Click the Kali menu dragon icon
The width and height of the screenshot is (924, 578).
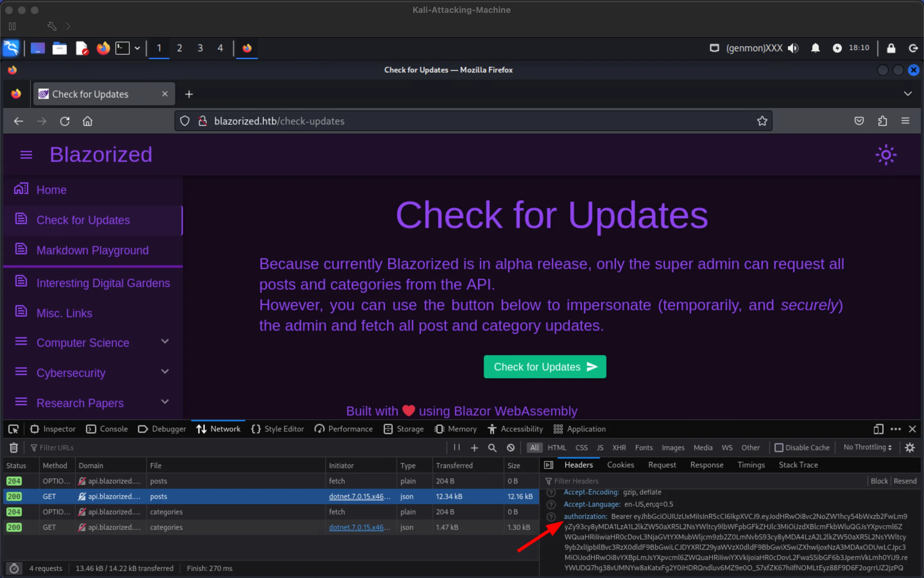tap(11, 48)
